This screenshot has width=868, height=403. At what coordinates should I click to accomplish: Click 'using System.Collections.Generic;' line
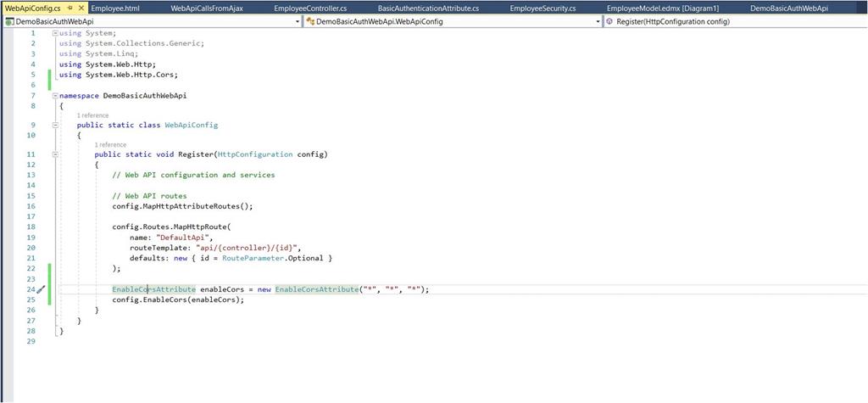(x=131, y=43)
